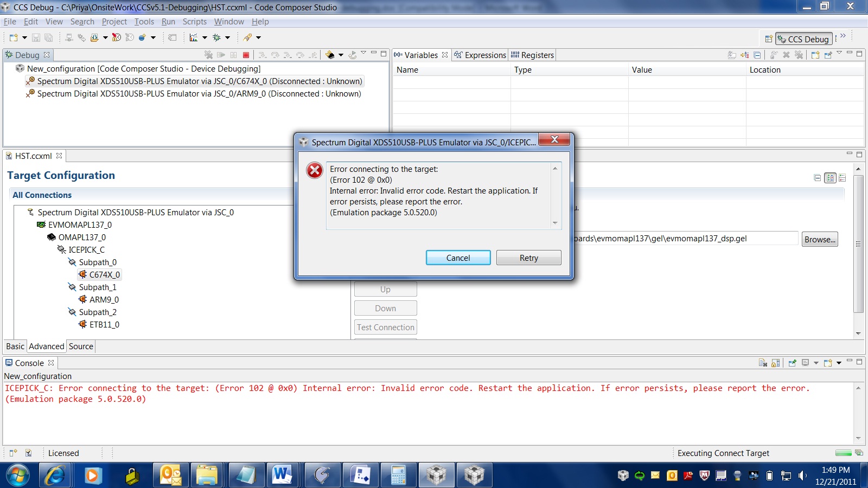868x488 pixels.
Task: Select OMAPL137_0 in connections tree
Action: pos(76,237)
